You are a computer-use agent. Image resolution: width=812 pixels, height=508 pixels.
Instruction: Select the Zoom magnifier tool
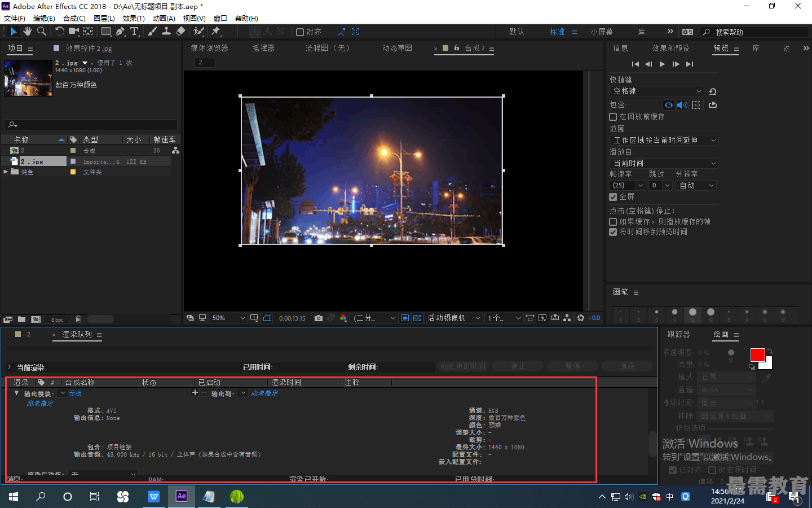[x=41, y=32]
